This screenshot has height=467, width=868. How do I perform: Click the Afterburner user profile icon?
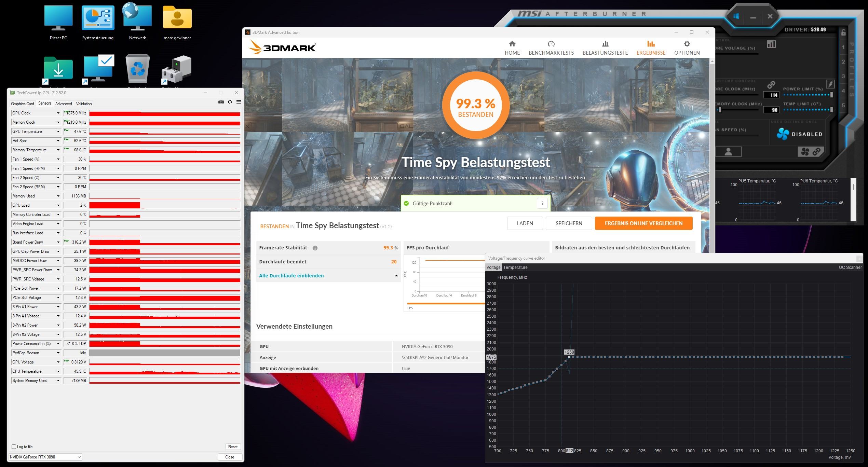[728, 152]
